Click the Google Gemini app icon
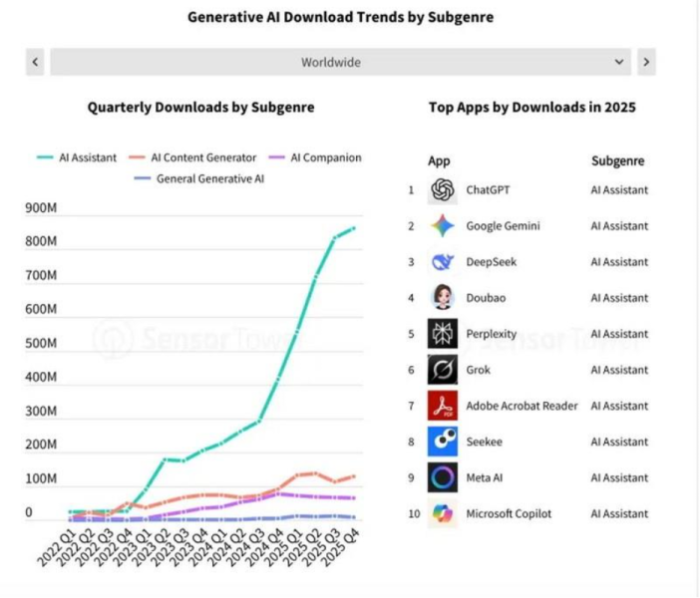 [x=443, y=226]
